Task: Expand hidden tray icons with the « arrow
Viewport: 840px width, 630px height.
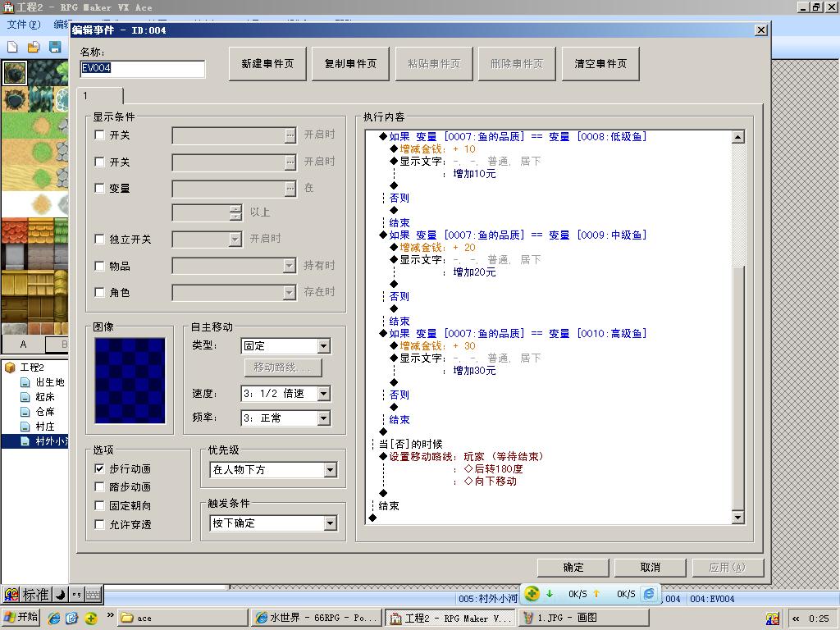Action: (x=796, y=619)
